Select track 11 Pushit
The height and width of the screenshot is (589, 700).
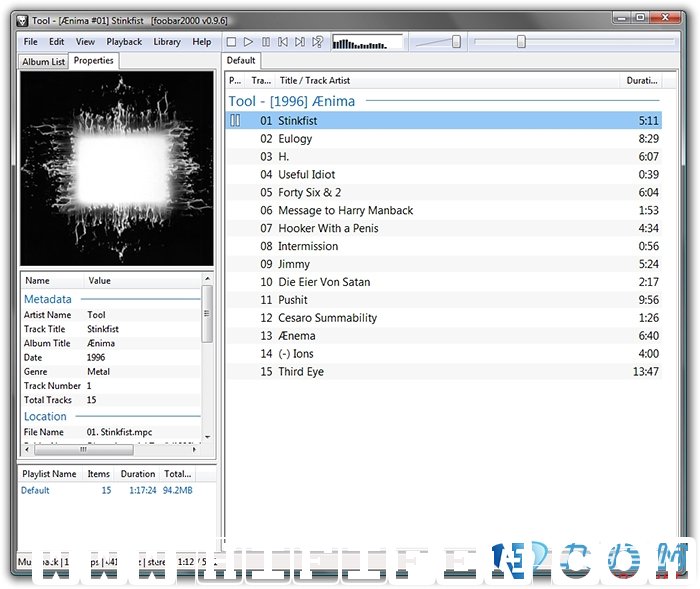[x=444, y=300]
